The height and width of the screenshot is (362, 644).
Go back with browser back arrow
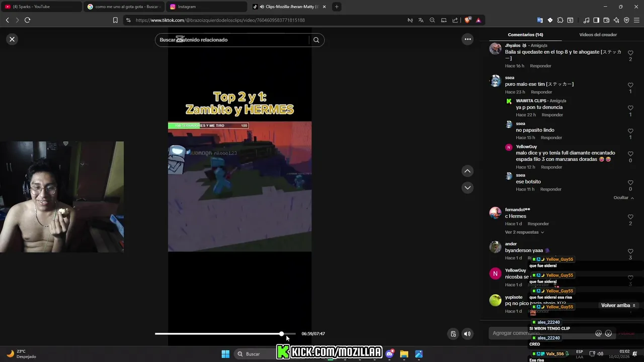(7, 20)
